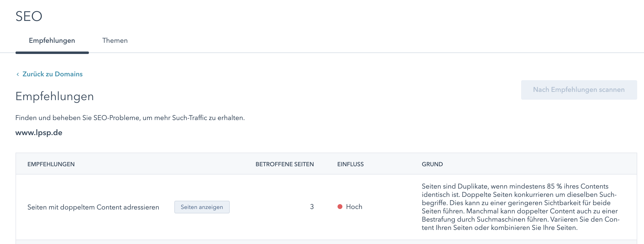Screen dimensions: 644x244
Task: Click the EINFLUSS column header
Action: 350,164
